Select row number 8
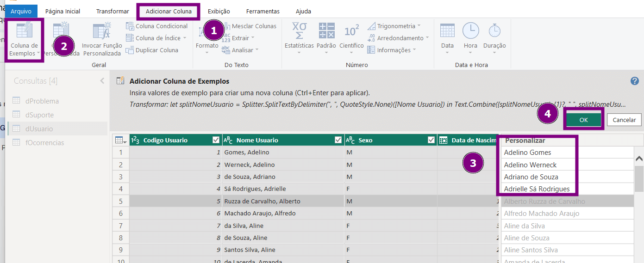This screenshot has width=644, height=263. (120, 238)
